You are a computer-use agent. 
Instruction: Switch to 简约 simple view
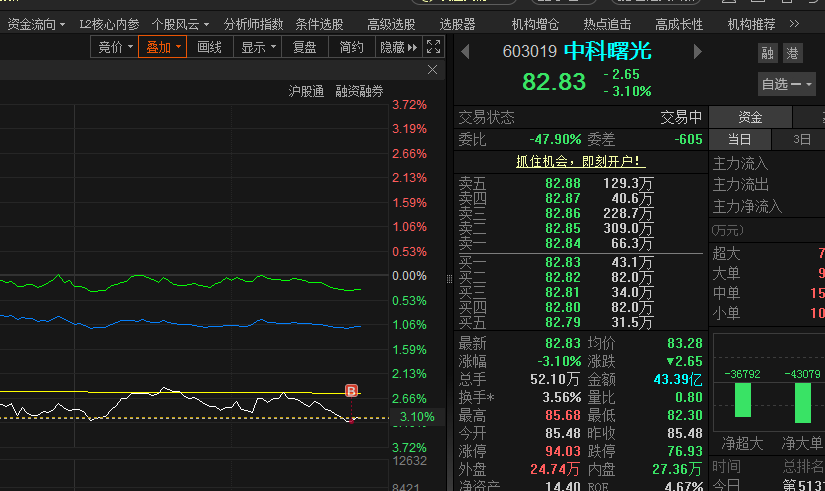(x=351, y=47)
